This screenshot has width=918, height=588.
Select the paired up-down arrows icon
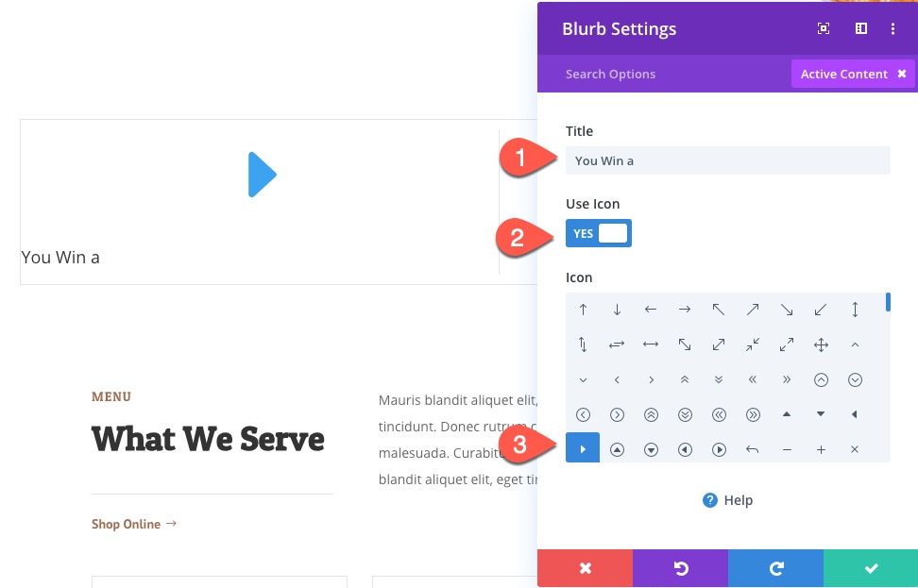point(583,344)
